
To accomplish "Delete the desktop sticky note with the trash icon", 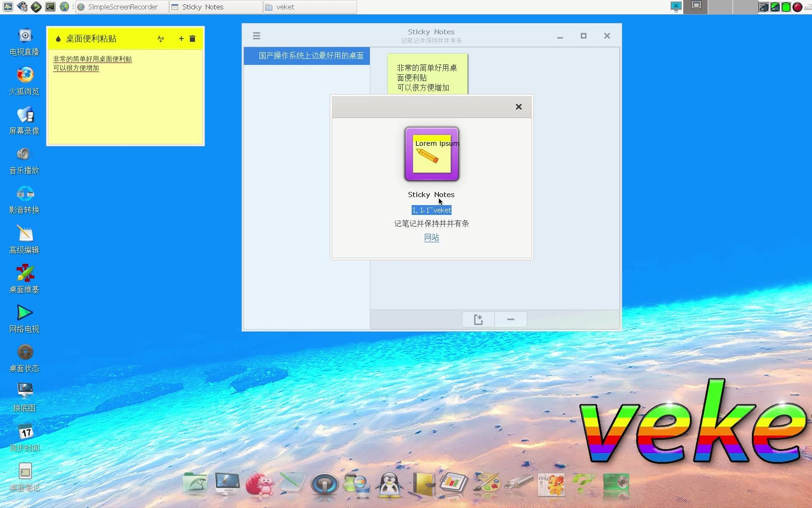I will tap(192, 39).
